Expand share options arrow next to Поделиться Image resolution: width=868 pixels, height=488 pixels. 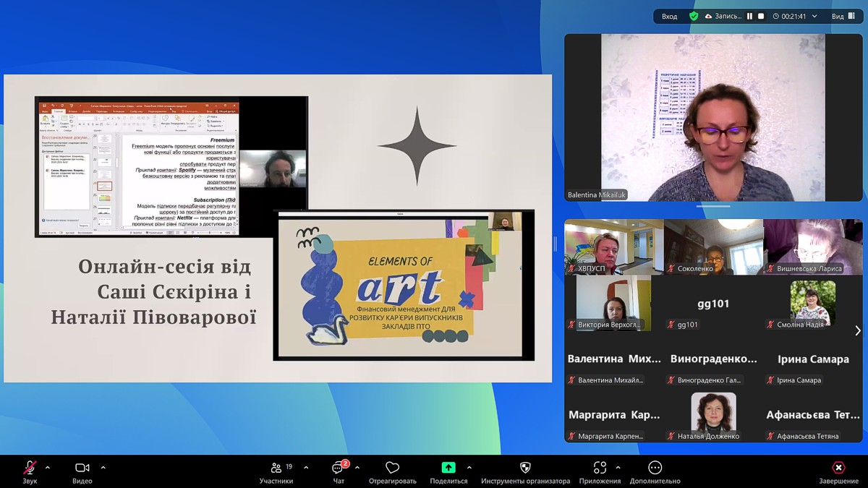click(469, 468)
